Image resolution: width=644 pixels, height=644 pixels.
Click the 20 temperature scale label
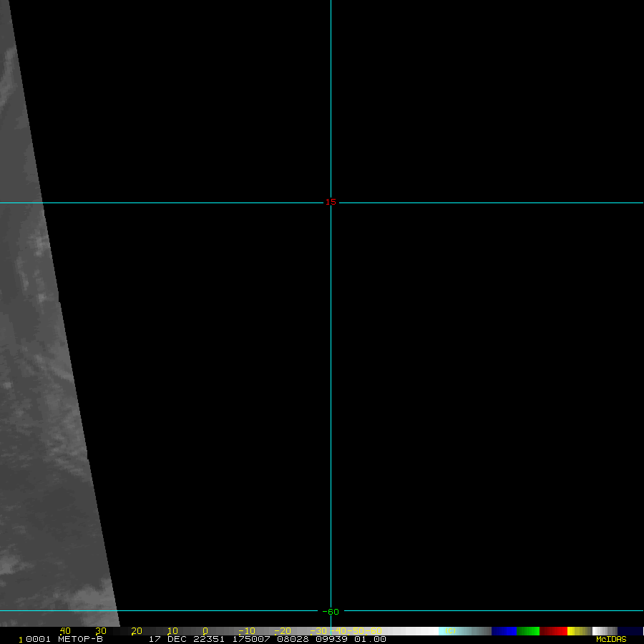coord(137,631)
